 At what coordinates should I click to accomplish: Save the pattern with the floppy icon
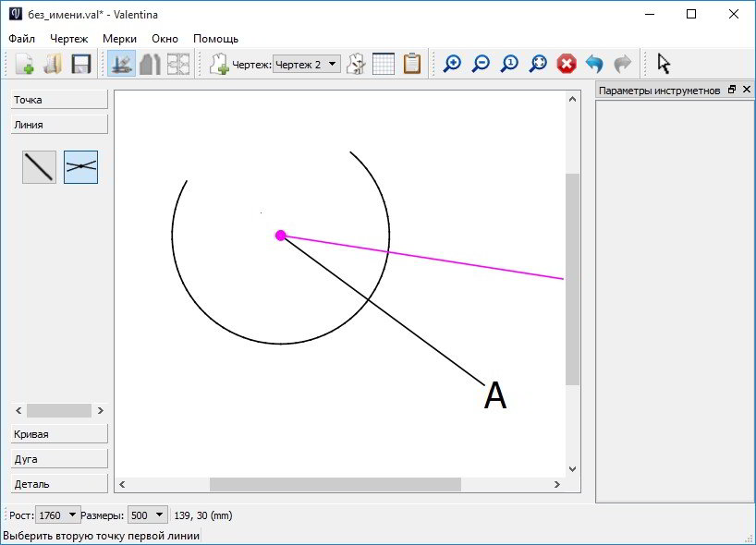click(81, 64)
